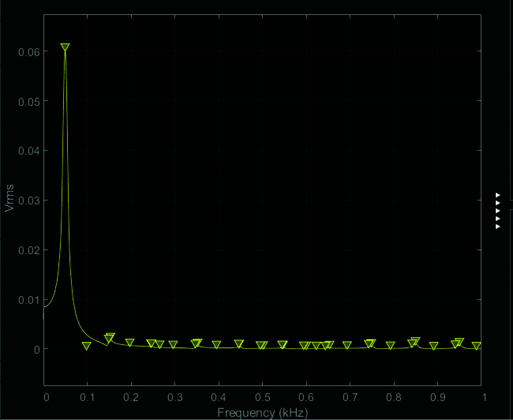Viewport: 513px width, 420px height.
Task: Click the 0.5 tick label on frequency axis
Action: [263, 397]
